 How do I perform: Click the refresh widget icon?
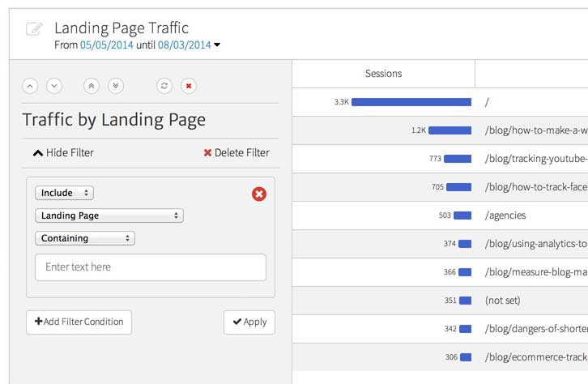(x=164, y=86)
